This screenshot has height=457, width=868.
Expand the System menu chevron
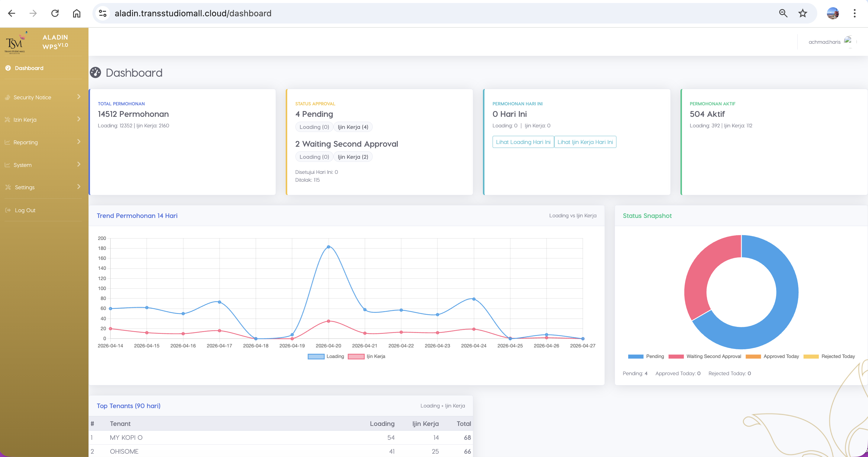click(x=79, y=164)
